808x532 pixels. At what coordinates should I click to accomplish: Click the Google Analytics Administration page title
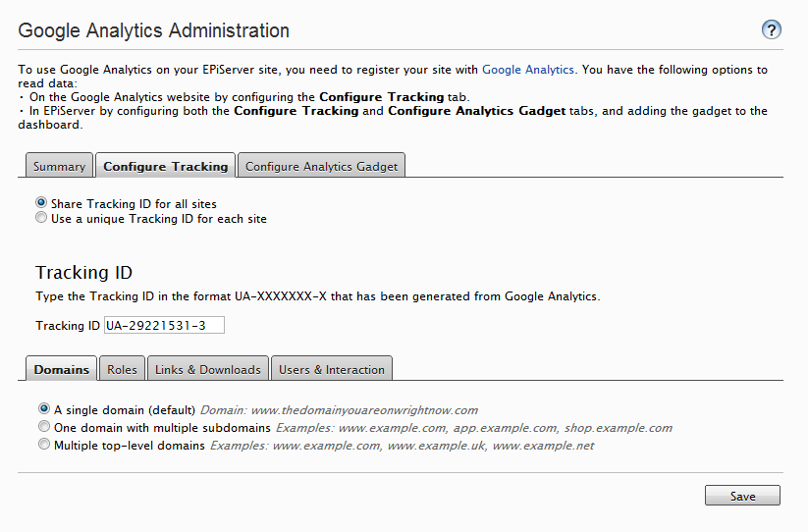point(154,30)
